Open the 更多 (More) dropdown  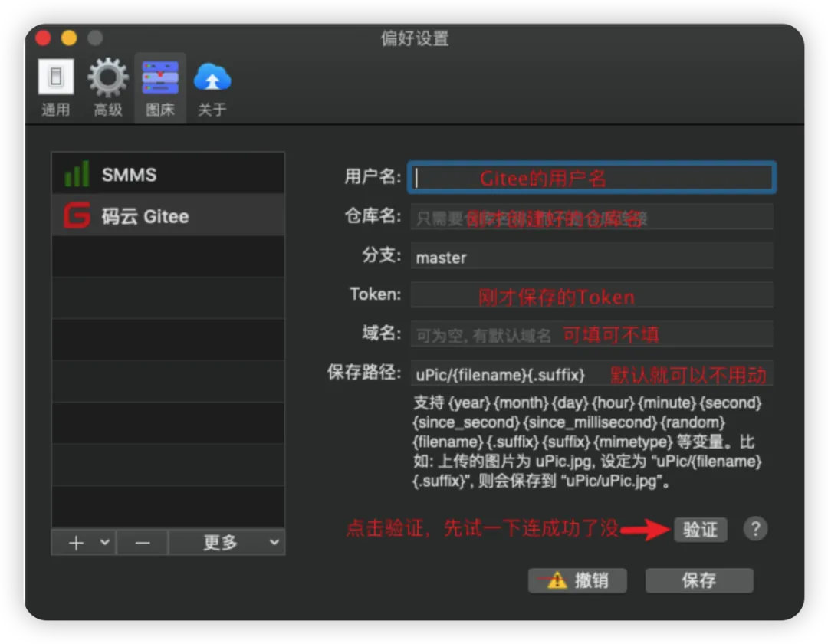(227, 543)
